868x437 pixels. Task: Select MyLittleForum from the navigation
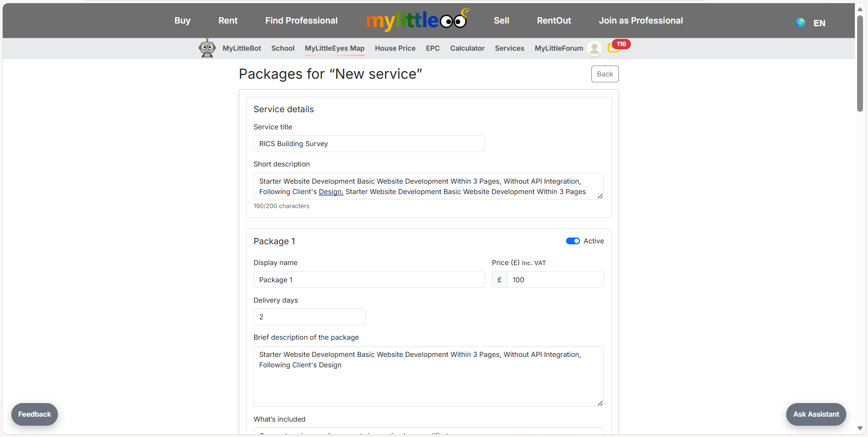tap(558, 48)
